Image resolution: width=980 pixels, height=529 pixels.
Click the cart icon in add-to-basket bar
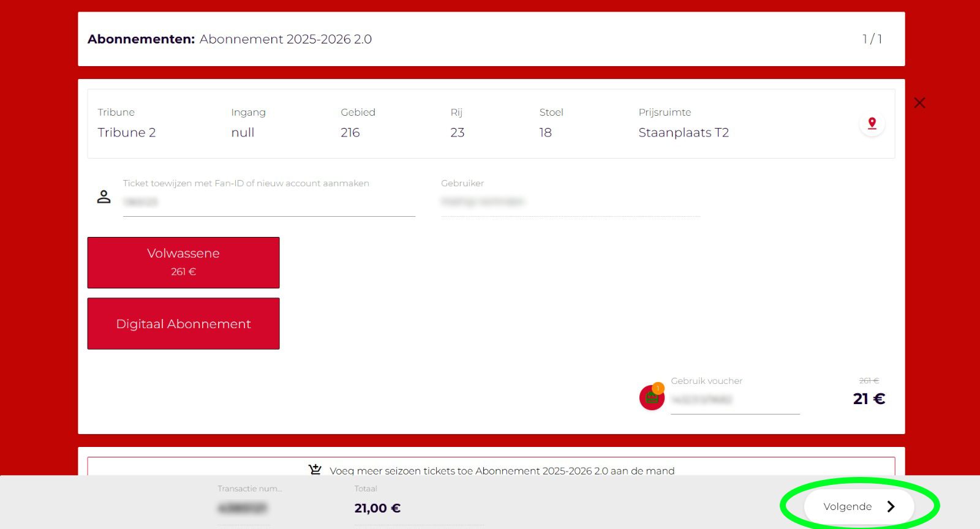[x=315, y=470]
